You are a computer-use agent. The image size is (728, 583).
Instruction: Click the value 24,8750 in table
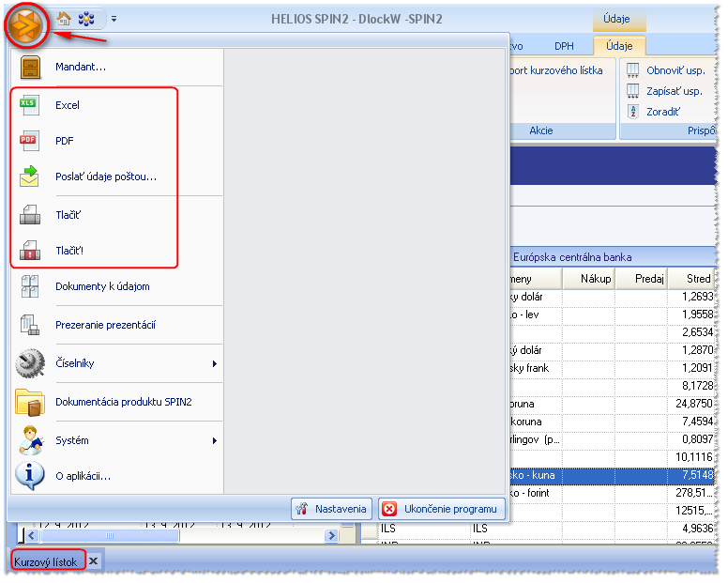(x=694, y=404)
